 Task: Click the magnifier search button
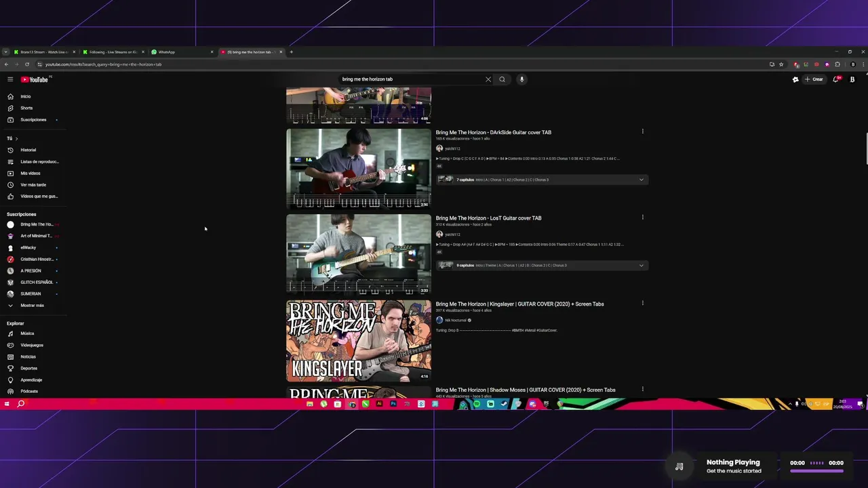click(x=502, y=79)
